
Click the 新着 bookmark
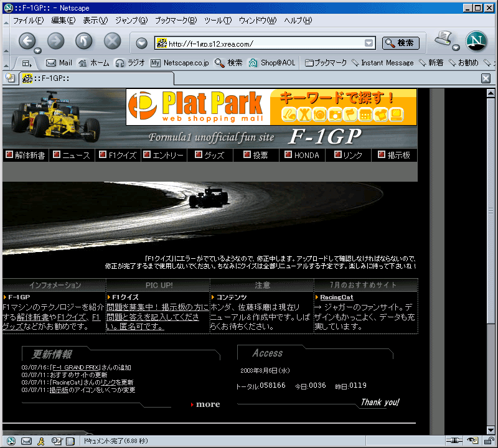[x=431, y=63]
